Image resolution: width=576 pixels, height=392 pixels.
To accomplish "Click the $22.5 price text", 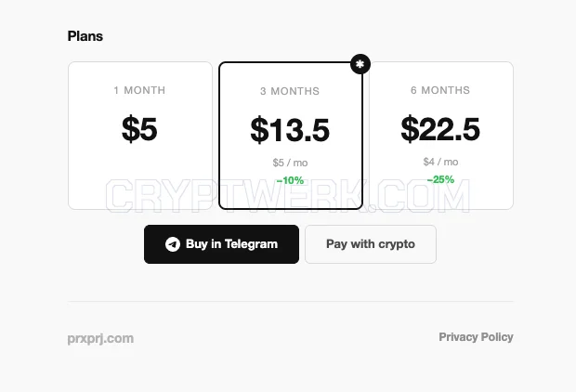I will (440, 128).
